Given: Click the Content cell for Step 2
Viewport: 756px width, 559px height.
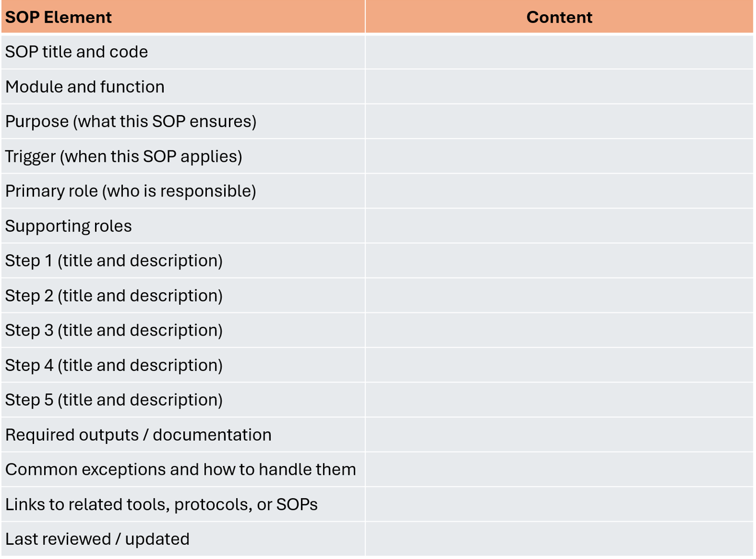Looking at the screenshot, I should click(x=559, y=296).
